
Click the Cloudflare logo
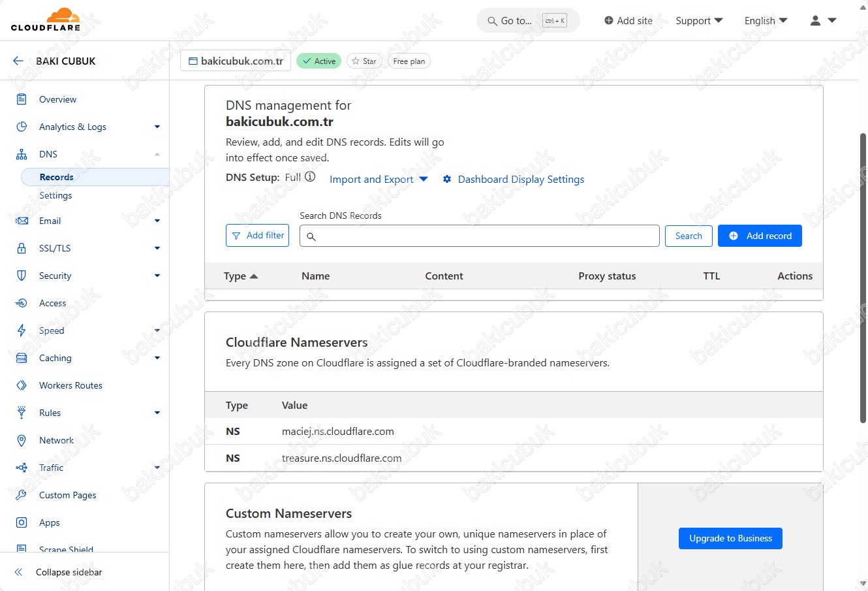[46, 20]
